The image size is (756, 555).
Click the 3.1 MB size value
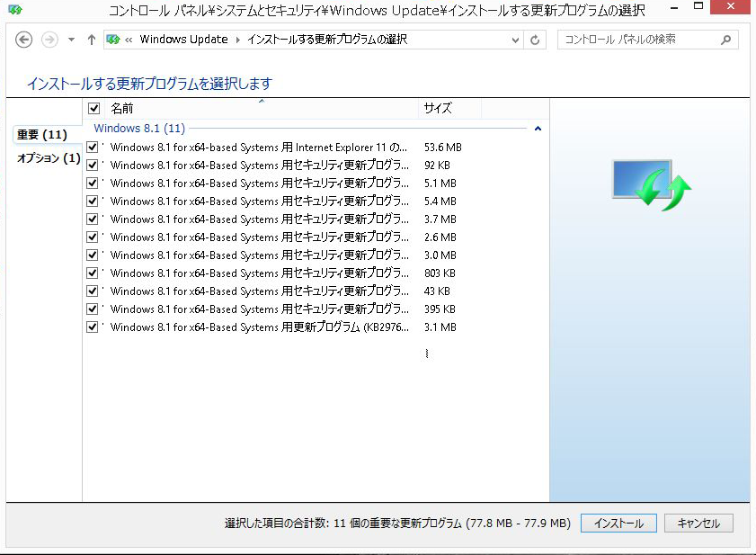(x=440, y=327)
